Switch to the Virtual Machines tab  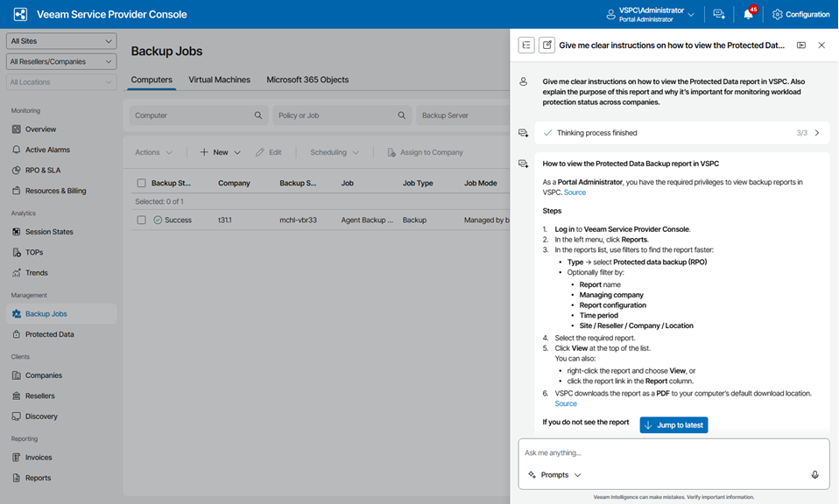click(x=219, y=80)
